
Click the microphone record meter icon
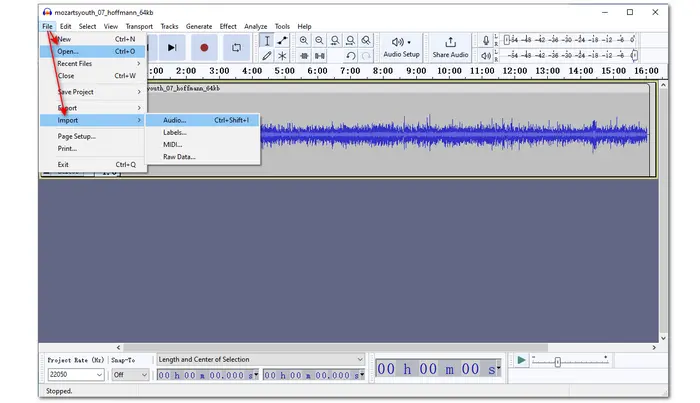pos(486,41)
